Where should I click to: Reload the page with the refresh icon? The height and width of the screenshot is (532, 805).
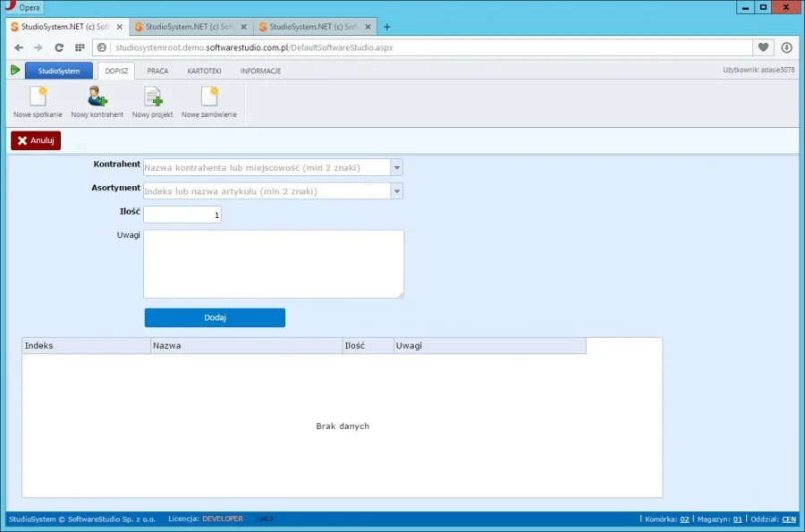(59, 47)
